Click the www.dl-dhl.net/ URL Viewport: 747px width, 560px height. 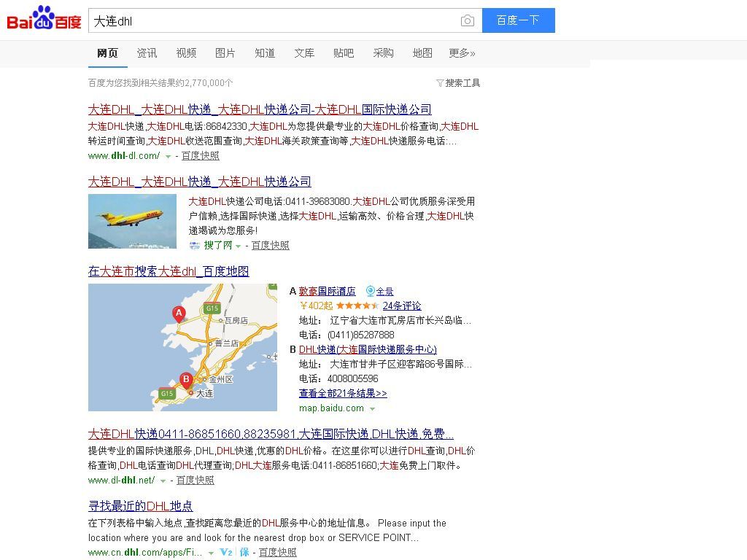click(122, 480)
